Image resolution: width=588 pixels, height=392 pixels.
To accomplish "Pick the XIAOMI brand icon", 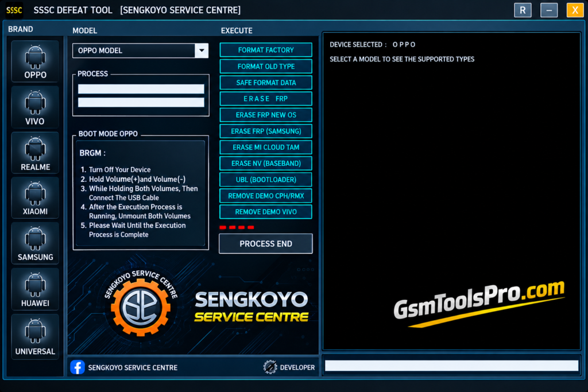I will pos(35,198).
